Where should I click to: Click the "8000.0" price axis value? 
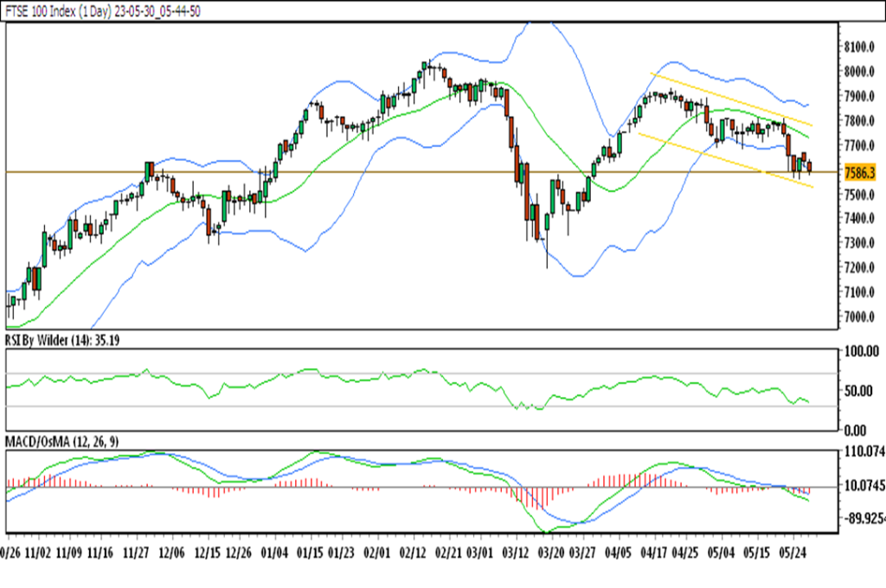859,71
